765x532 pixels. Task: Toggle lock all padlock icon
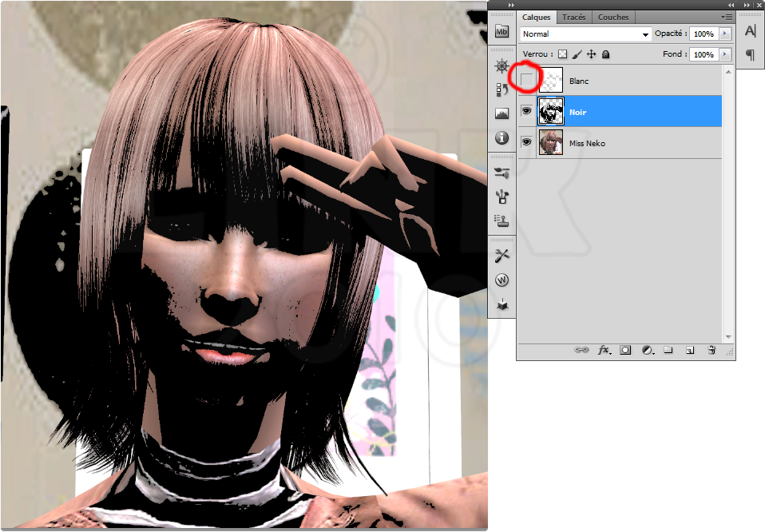pyautogui.click(x=605, y=54)
